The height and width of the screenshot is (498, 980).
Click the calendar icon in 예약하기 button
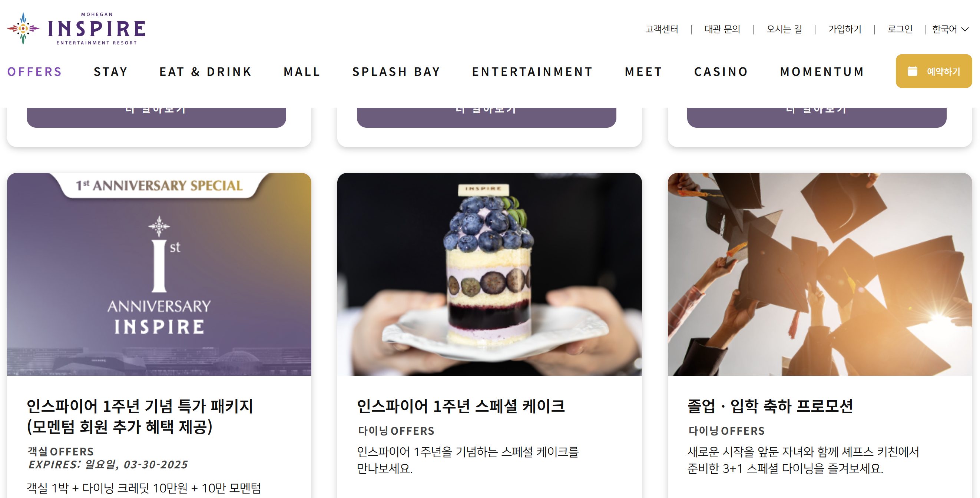click(x=912, y=71)
